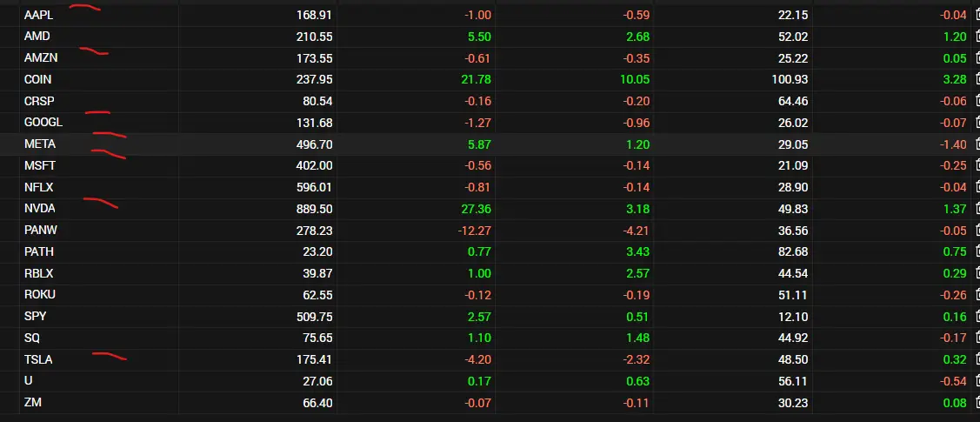Click TSLA's change value -4.20
980x422 pixels.
click(477, 359)
